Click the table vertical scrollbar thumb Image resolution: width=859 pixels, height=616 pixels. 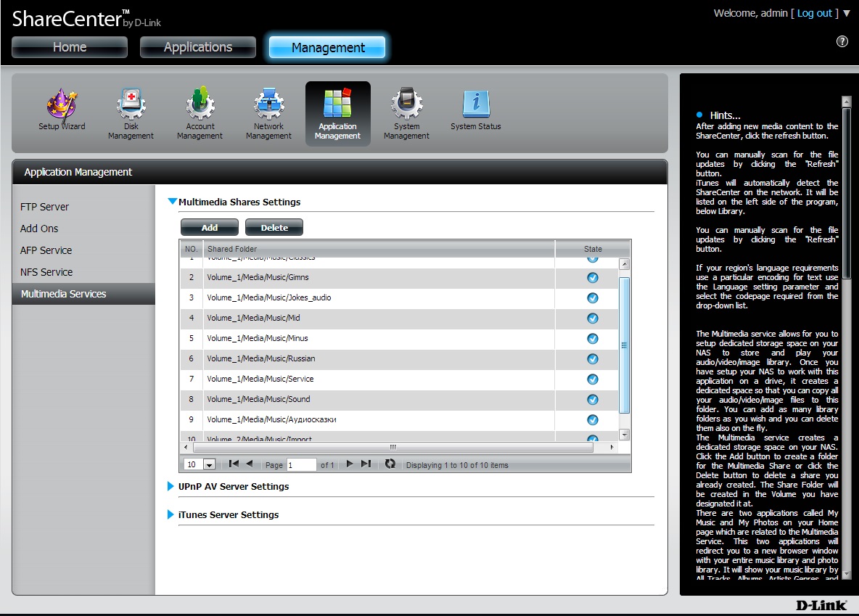pos(624,345)
